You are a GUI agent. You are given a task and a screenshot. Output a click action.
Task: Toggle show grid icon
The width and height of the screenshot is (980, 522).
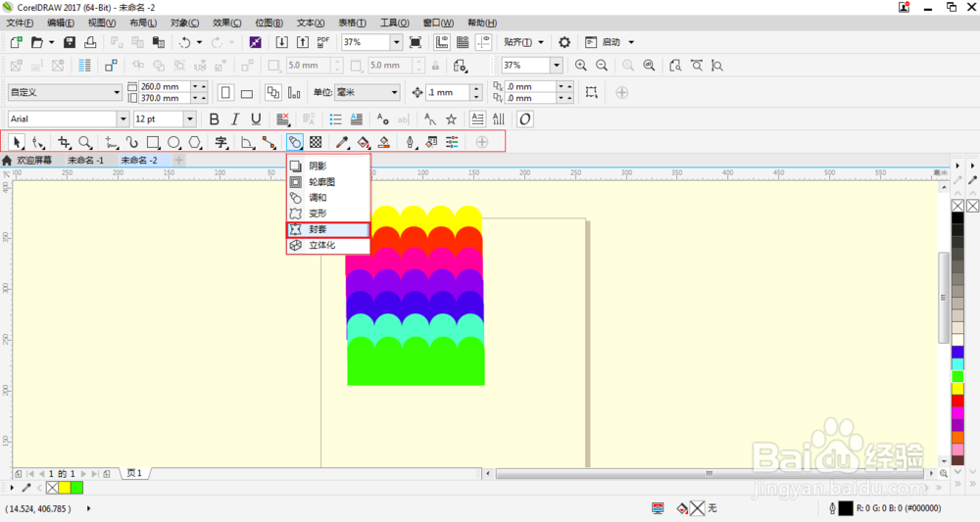(463, 42)
